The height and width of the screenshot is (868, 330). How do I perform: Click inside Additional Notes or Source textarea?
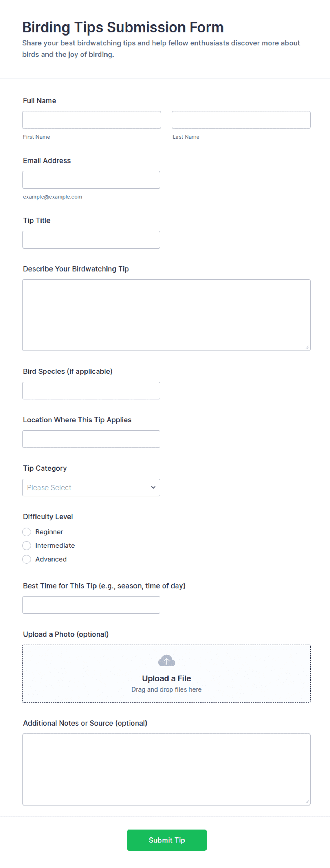point(166,769)
